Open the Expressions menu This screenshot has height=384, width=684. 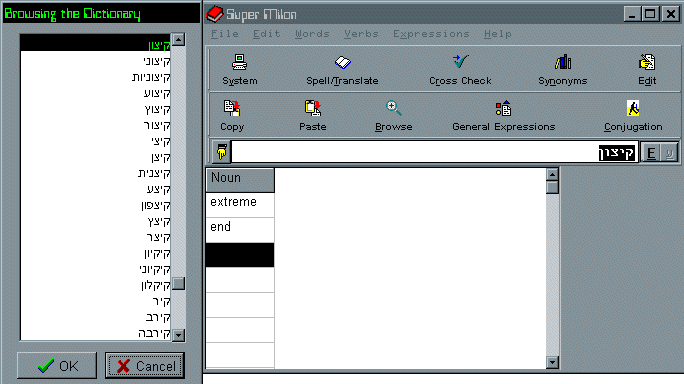tap(431, 34)
